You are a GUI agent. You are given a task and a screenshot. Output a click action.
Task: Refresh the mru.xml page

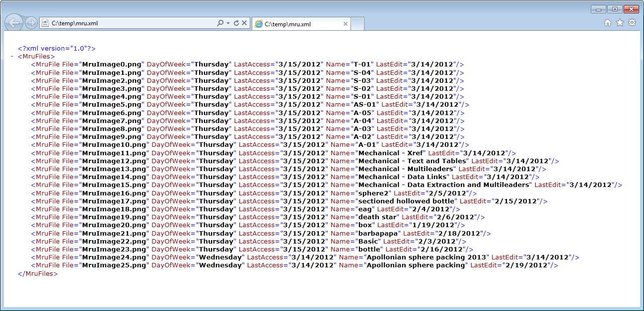coord(236,23)
